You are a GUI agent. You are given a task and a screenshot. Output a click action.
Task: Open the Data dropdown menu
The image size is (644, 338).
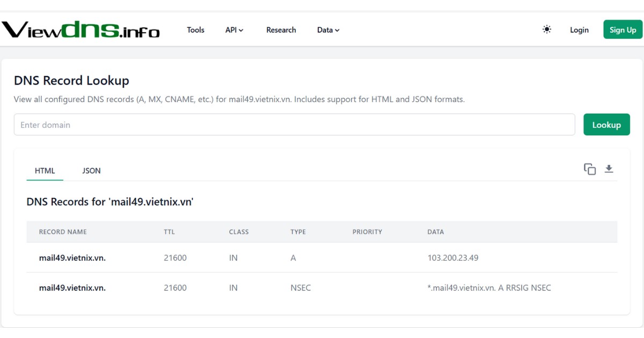(328, 30)
